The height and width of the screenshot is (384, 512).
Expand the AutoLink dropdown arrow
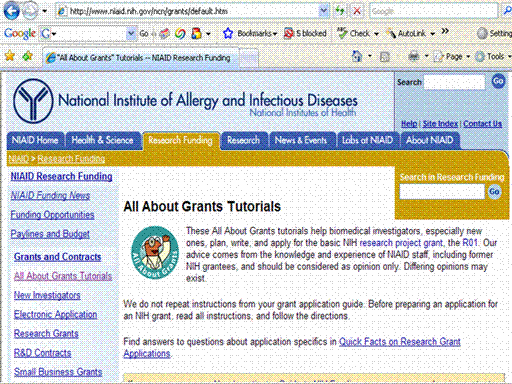[x=433, y=34]
